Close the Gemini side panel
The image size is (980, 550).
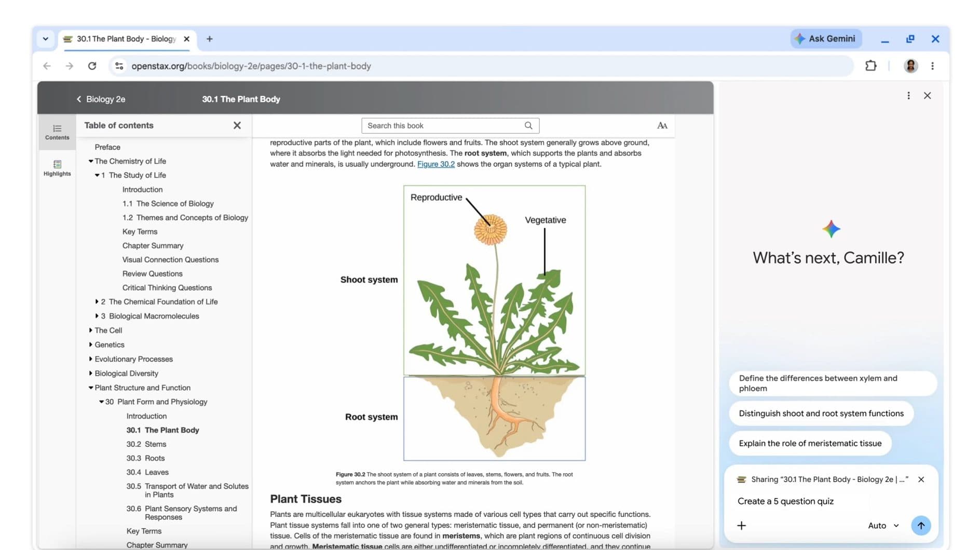[928, 95]
